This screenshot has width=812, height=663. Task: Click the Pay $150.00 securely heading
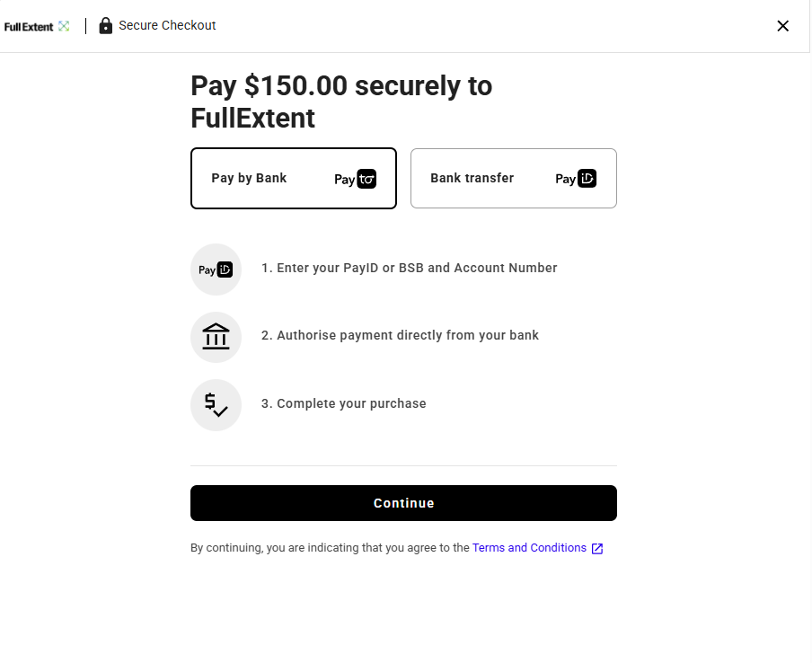tap(341, 102)
